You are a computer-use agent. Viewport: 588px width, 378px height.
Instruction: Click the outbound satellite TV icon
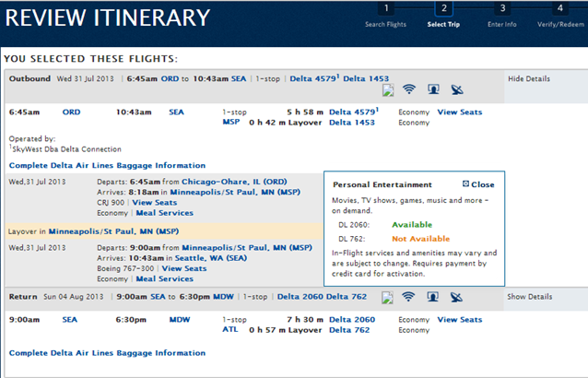pos(457,89)
